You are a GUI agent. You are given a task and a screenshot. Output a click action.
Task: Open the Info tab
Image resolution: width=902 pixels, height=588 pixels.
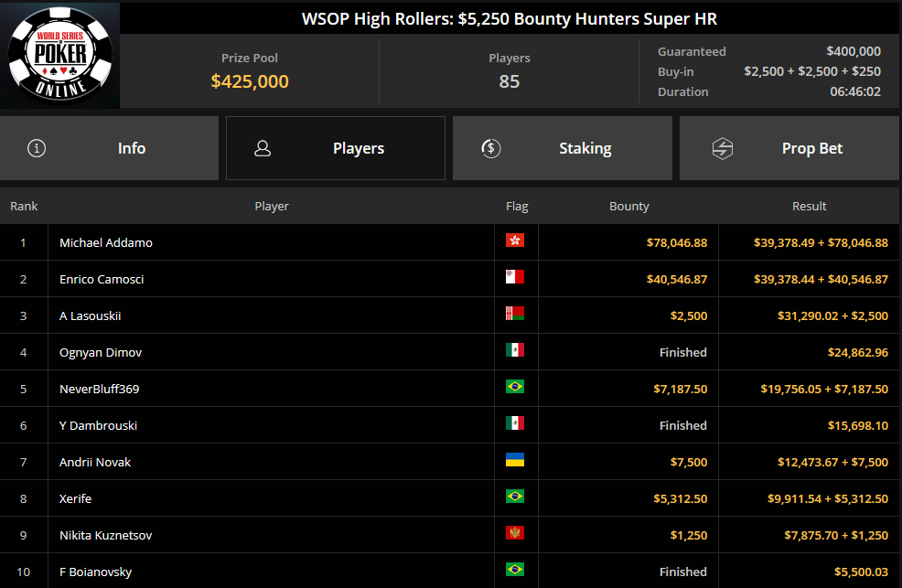(x=109, y=148)
